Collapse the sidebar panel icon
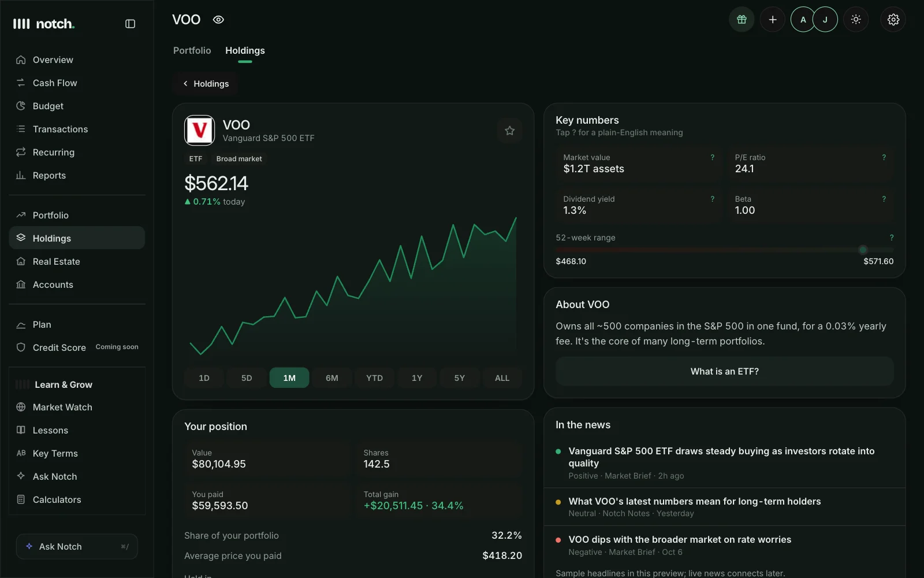 pyautogui.click(x=130, y=24)
